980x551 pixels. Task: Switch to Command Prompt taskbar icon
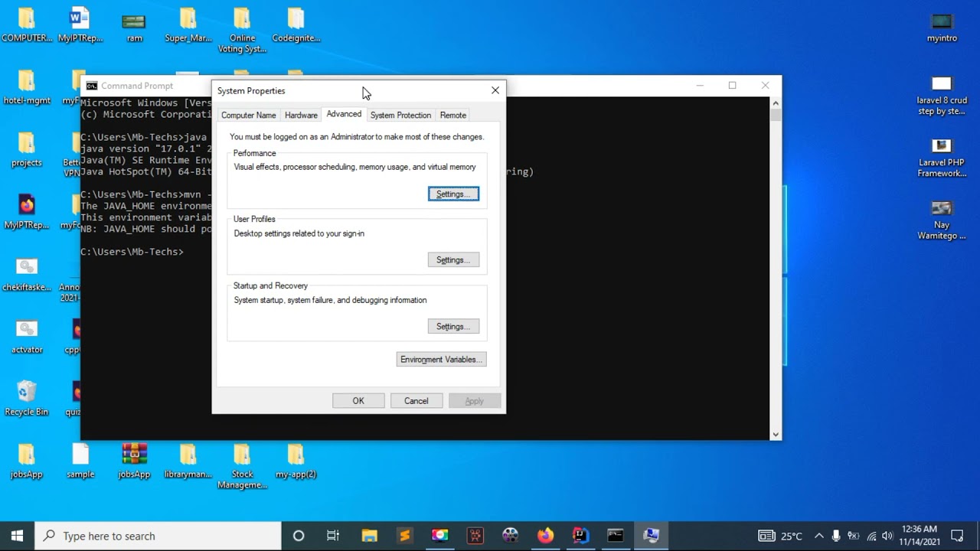(x=616, y=536)
